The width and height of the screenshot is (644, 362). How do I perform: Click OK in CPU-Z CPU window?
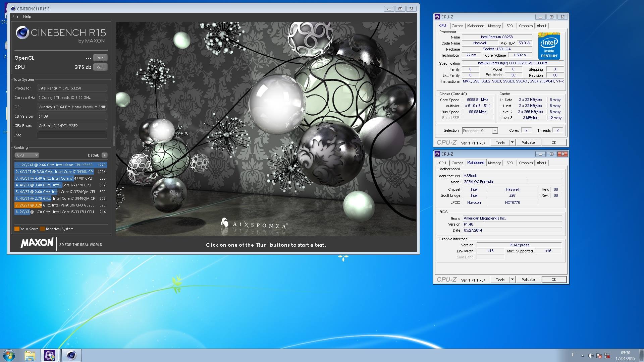[x=554, y=142]
